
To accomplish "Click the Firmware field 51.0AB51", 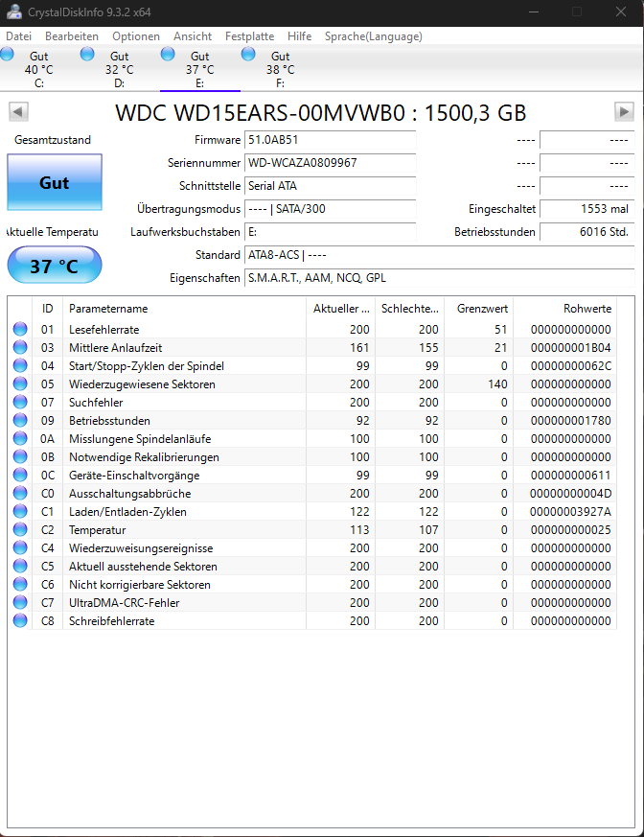I will 331,140.
